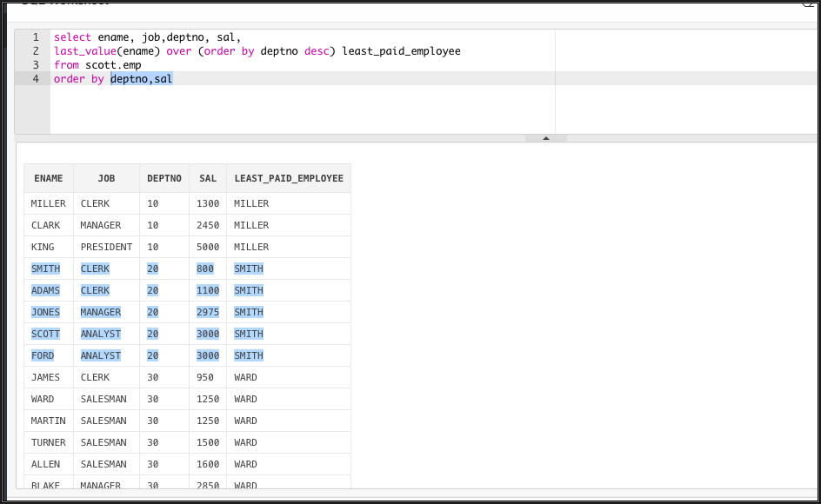Screen dimensions: 821x504
Task: Click the LEAST_PAID_EMPLOYEE column header
Action: click(x=289, y=178)
